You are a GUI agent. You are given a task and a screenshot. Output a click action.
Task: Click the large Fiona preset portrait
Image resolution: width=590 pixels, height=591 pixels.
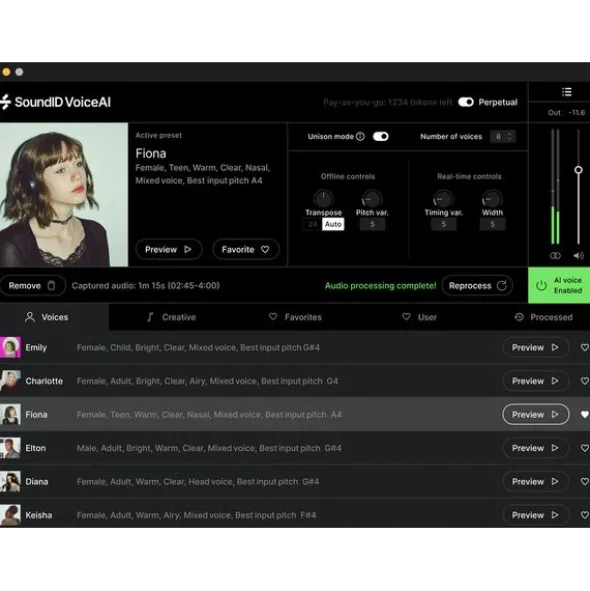(64, 194)
